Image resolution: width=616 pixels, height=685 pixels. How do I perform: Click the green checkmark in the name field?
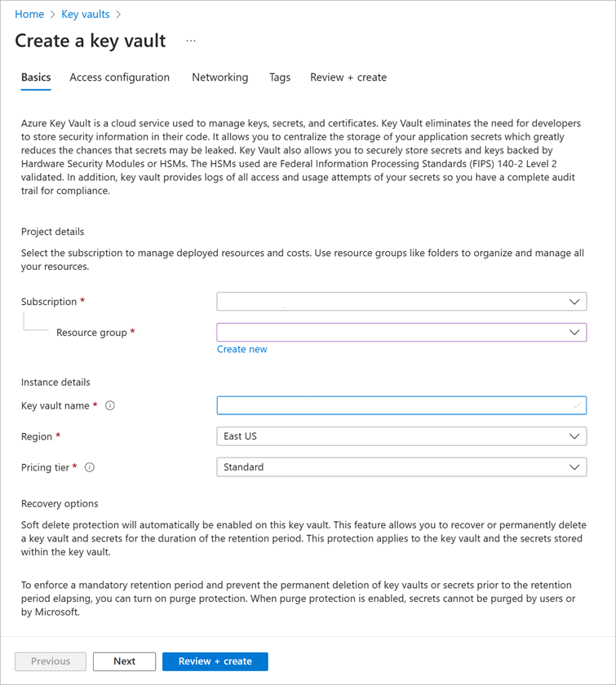pos(577,405)
